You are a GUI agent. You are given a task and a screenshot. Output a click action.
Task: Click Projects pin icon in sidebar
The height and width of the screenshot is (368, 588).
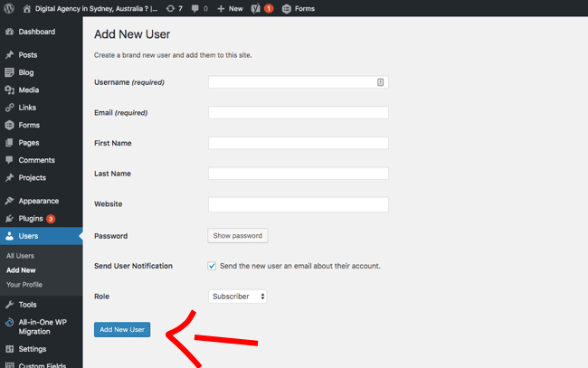(x=9, y=177)
